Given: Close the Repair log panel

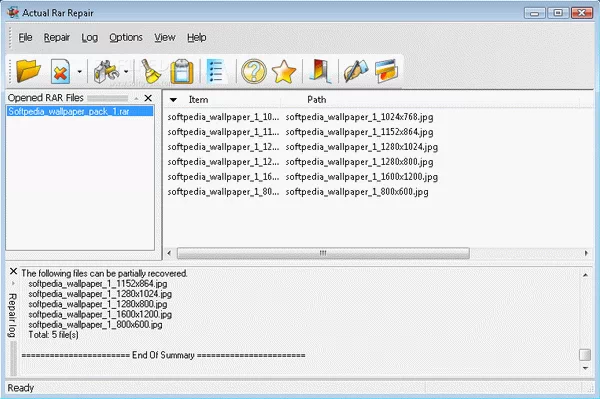Looking at the screenshot, I should coord(13,271).
